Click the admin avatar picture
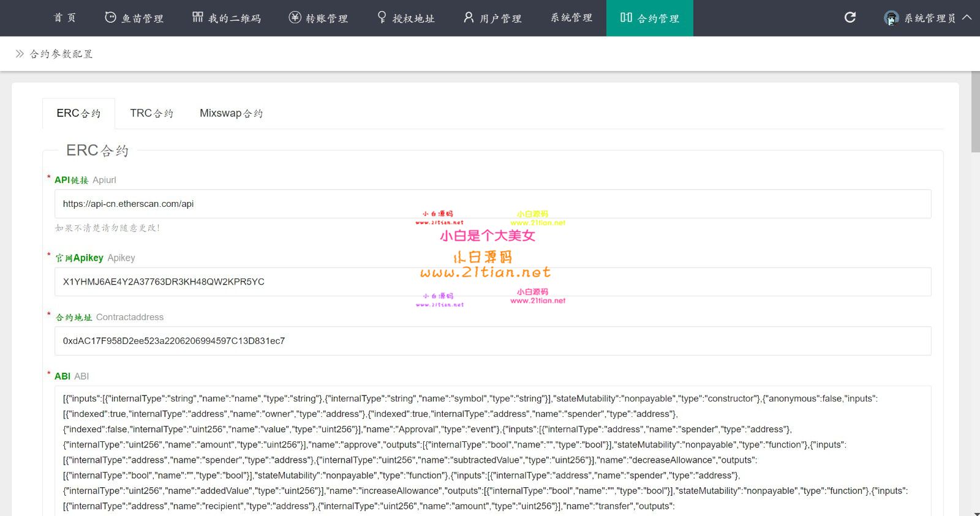 tap(891, 18)
